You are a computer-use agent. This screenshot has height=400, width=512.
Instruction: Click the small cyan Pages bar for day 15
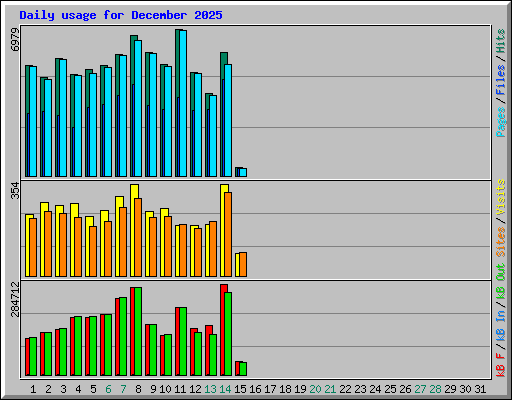(x=243, y=172)
